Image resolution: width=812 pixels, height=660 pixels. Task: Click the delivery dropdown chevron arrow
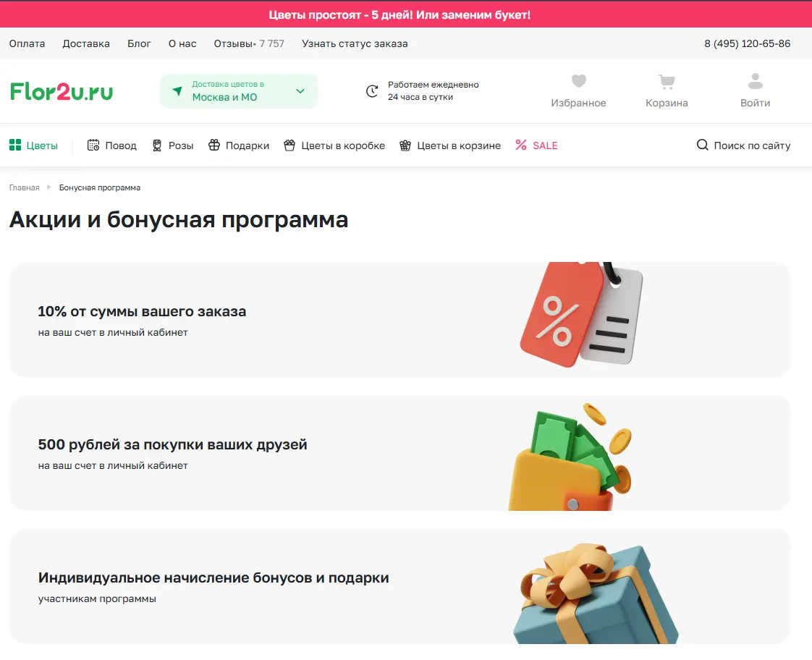coord(300,91)
